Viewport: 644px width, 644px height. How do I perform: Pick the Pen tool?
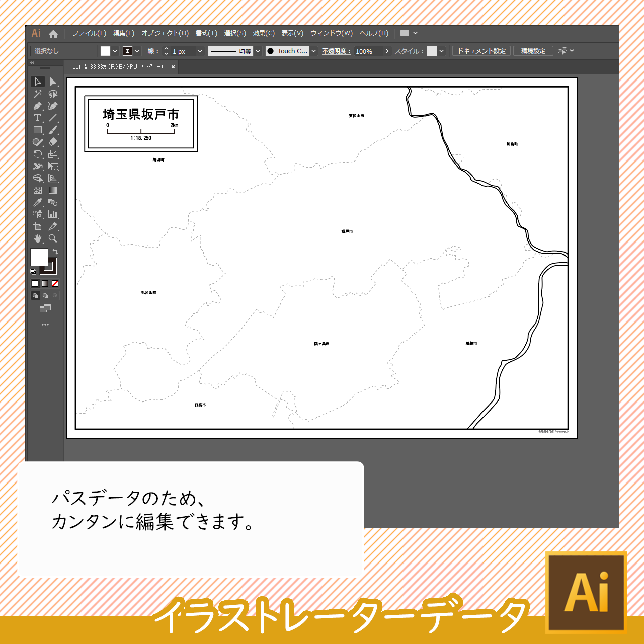(x=38, y=106)
